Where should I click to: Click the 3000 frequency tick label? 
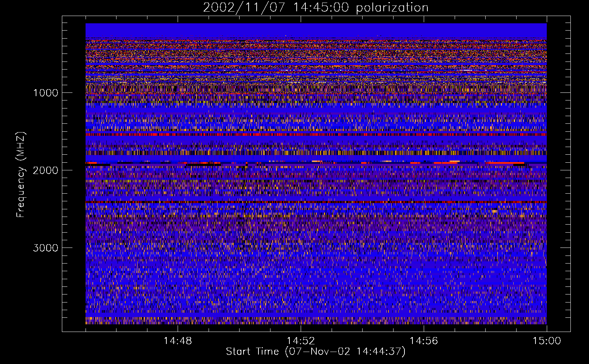click(46, 248)
